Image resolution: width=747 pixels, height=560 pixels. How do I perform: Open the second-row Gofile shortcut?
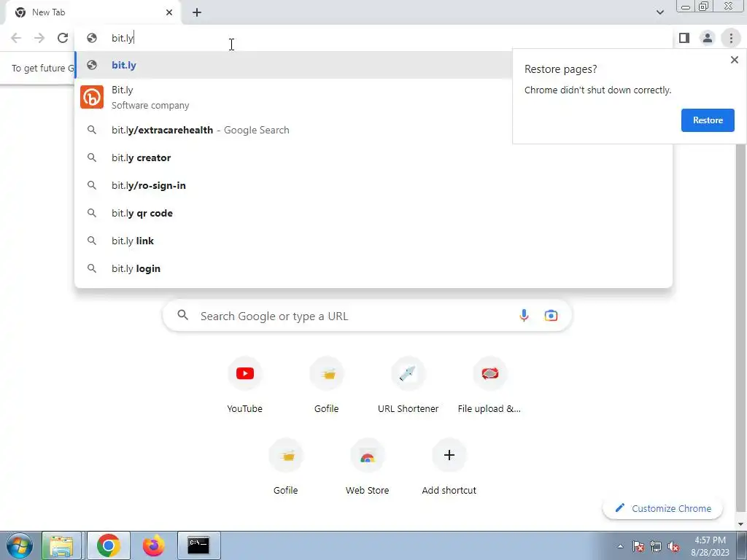click(286, 467)
